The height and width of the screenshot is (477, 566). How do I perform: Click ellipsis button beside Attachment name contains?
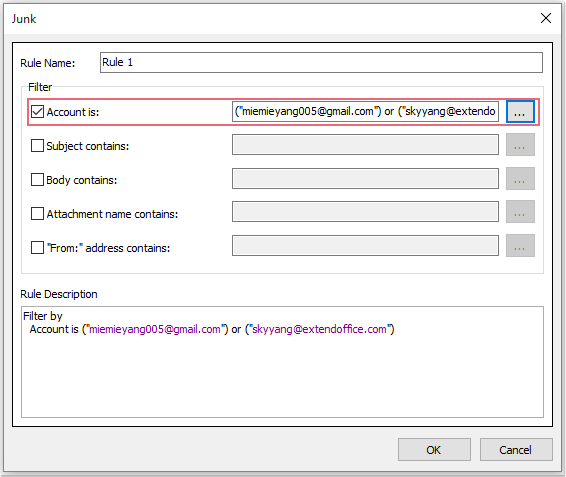pos(520,212)
